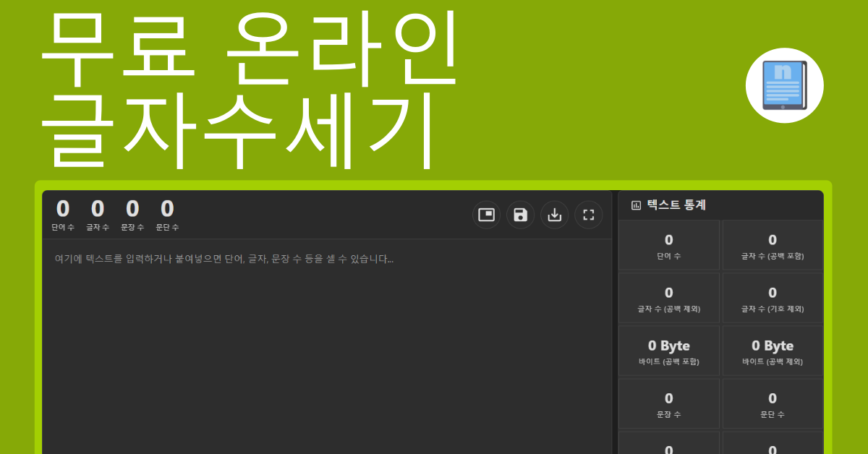Click the 문장 수 statistics card

click(669, 403)
